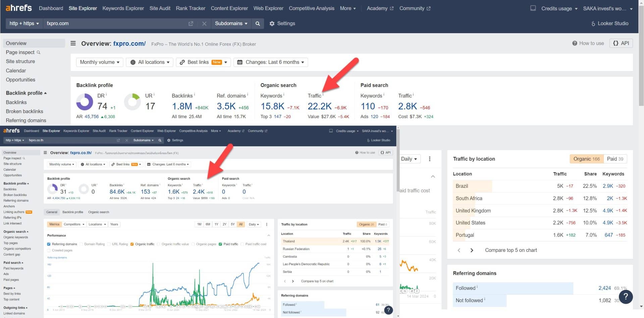The image size is (644, 318).
Task: Click the ahrefs logo in the top fxpro.com header
Action: coord(19,8)
